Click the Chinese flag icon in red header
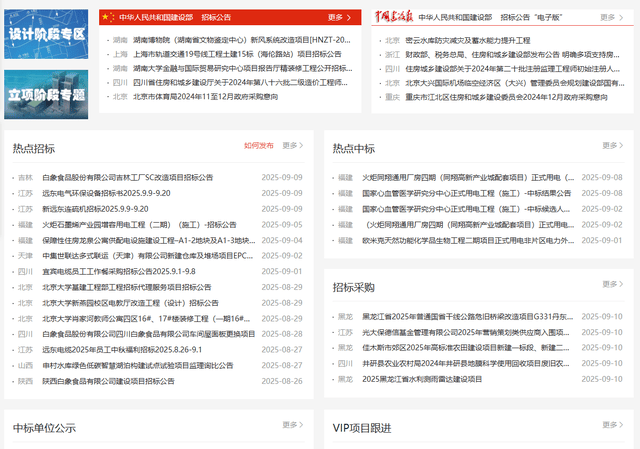 pyautogui.click(x=109, y=17)
